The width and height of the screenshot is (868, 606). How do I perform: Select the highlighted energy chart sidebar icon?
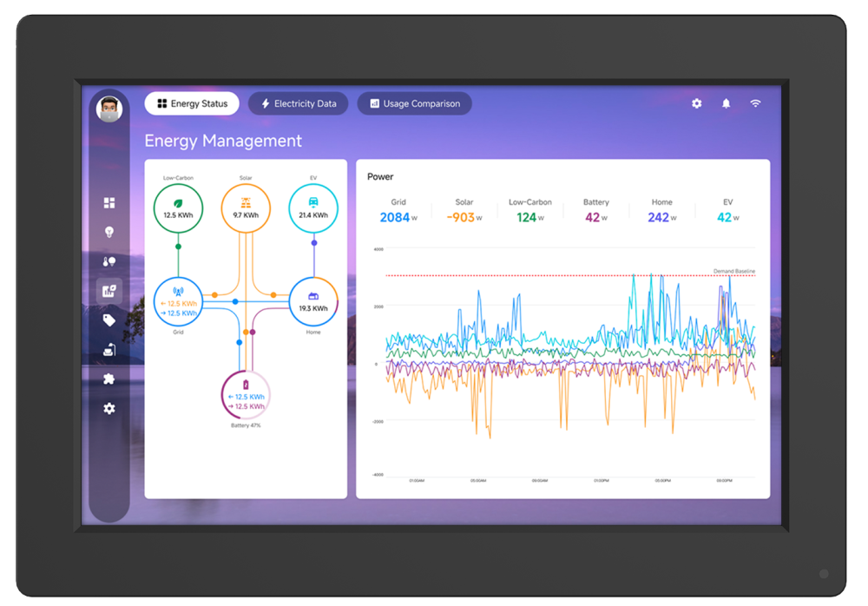[x=109, y=292]
